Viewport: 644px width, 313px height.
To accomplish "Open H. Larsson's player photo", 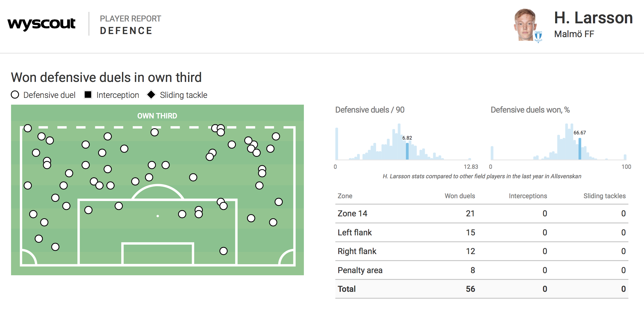I will tap(525, 25).
